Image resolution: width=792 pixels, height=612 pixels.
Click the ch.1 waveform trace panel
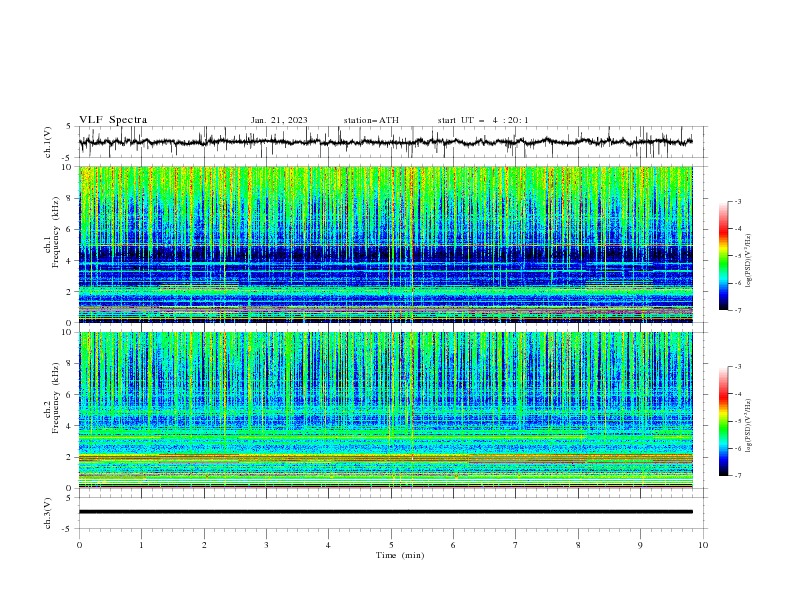point(393,142)
